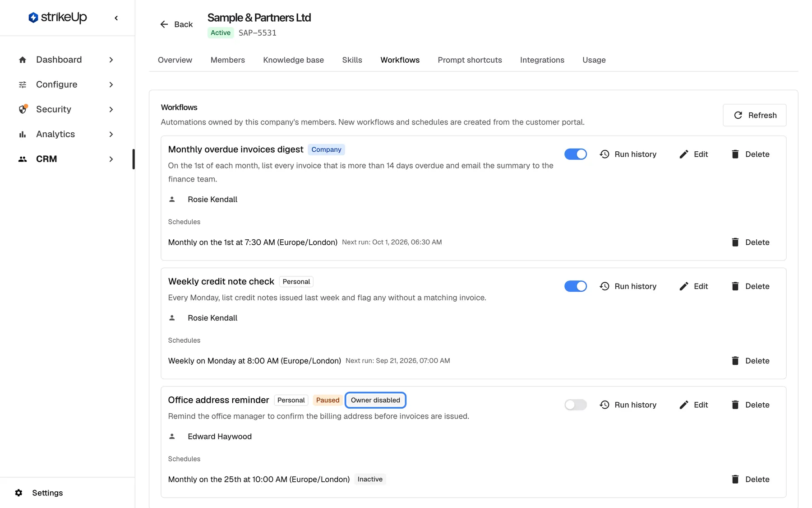Click the strikeUp logo
This screenshot has height=508, width=812.
coord(58,18)
